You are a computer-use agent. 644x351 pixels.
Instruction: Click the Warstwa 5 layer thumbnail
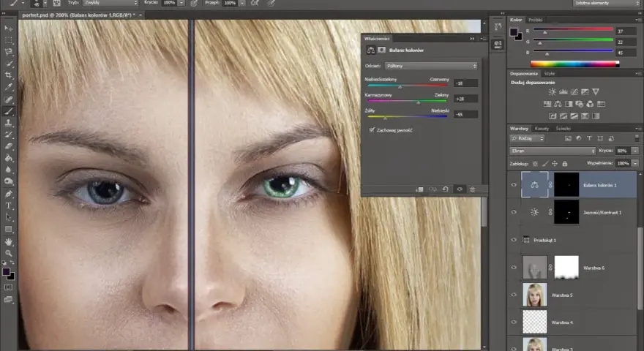[x=534, y=295]
